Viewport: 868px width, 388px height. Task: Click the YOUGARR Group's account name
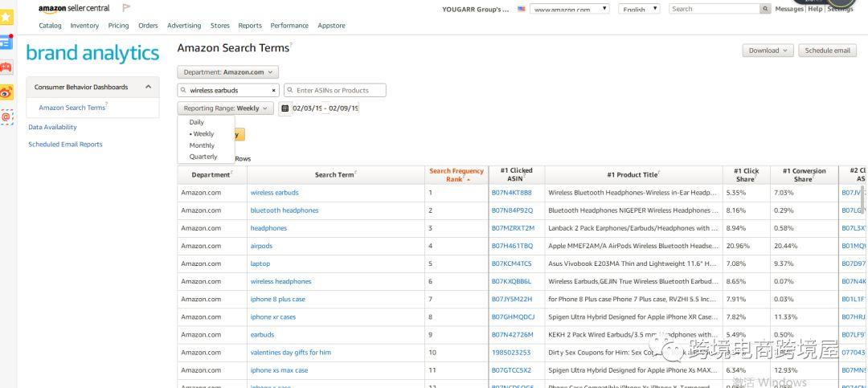(475, 9)
